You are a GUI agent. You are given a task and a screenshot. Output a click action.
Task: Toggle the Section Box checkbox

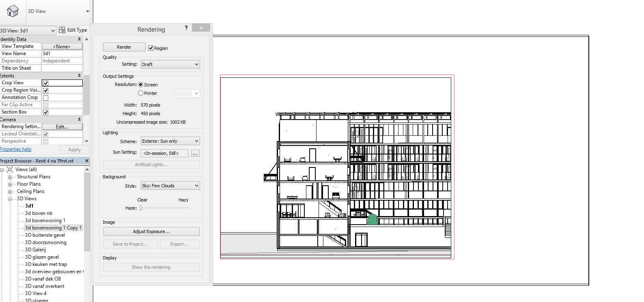(46, 112)
